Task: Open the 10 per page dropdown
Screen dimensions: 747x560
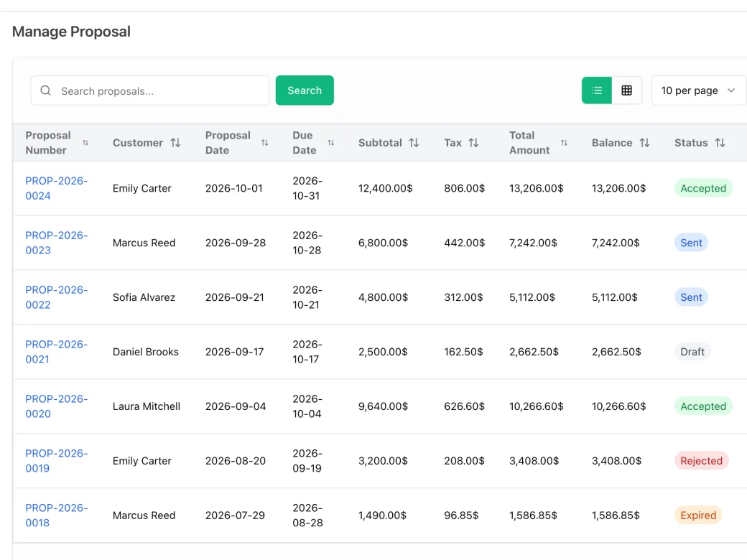Action: pyautogui.click(x=698, y=90)
